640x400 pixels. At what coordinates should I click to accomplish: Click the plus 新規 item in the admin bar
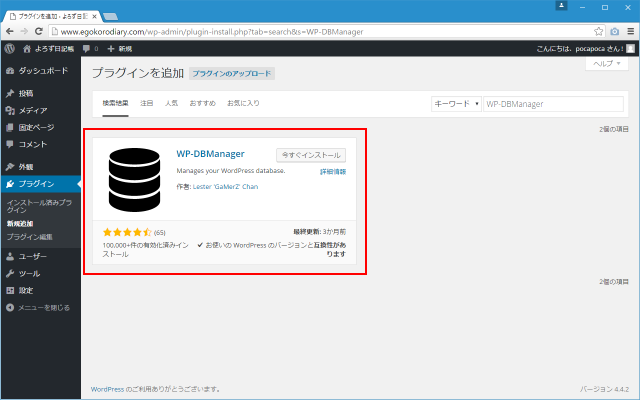pos(120,49)
